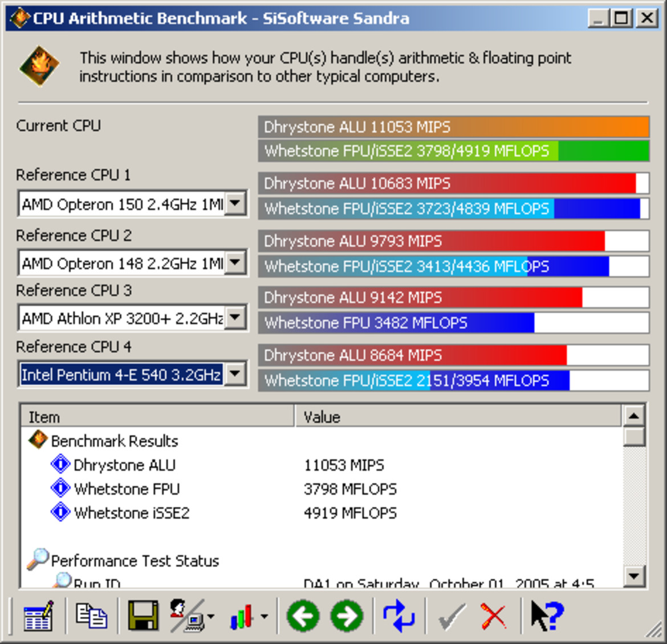Expand Reference CPU 1 dropdown arrow
This screenshot has height=644, width=667.
tap(235, 204)
